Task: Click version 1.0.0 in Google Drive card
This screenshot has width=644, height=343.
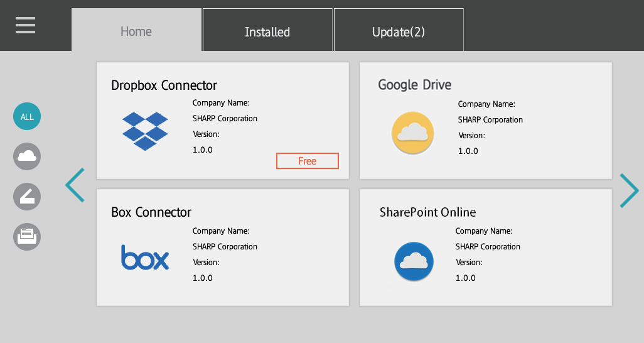Action: coord(468,151)
